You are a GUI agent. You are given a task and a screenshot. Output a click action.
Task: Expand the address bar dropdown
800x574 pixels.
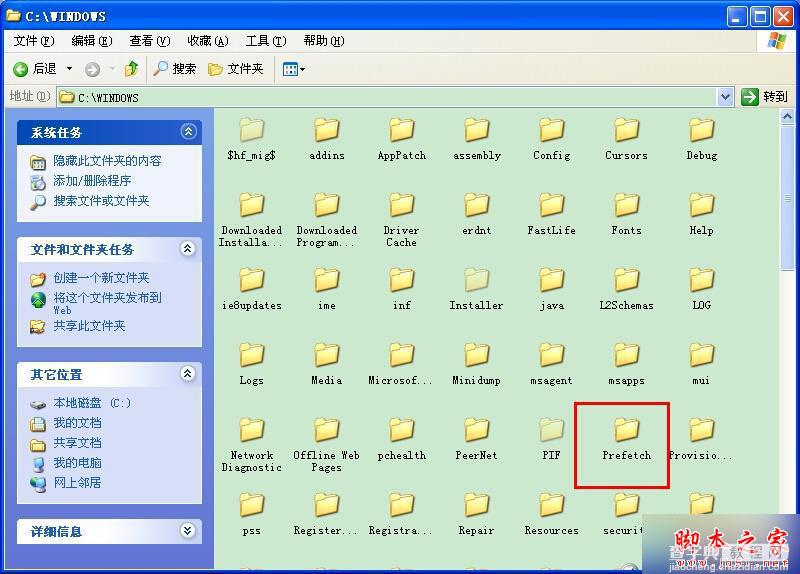point(725,96)
